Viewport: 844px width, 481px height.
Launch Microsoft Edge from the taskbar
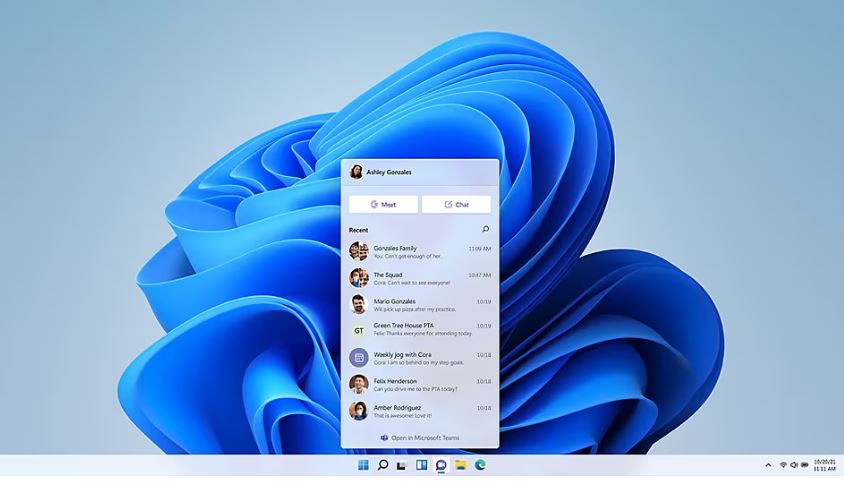(480, 465)
